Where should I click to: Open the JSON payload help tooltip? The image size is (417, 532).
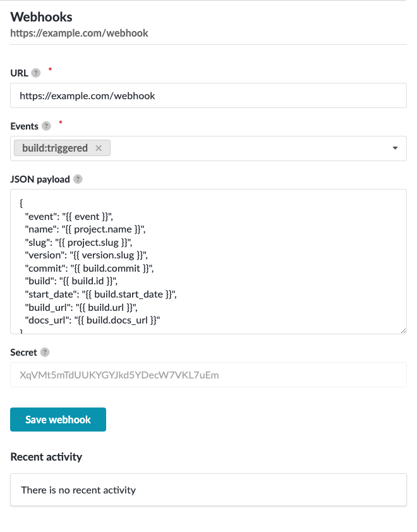[77, 179]
